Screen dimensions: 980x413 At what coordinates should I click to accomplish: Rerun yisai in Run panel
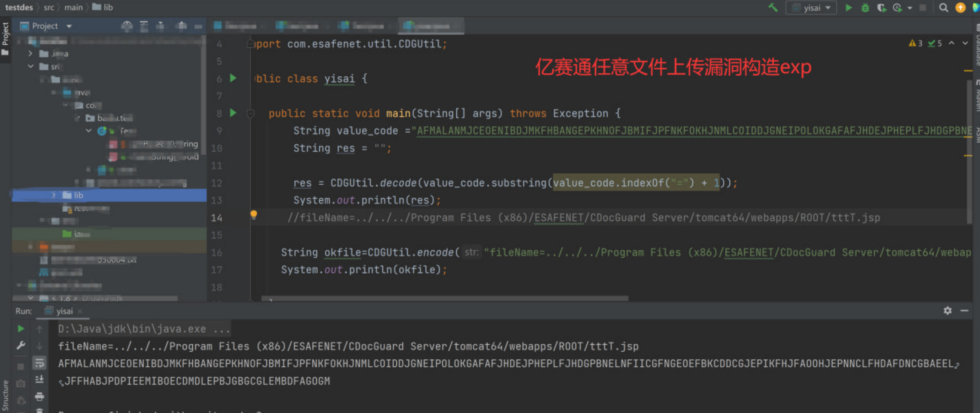(x=21, y=329)
